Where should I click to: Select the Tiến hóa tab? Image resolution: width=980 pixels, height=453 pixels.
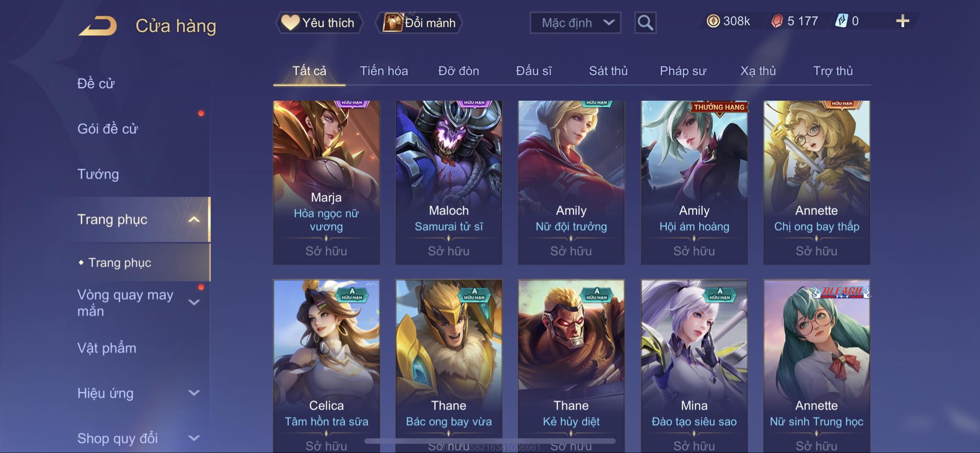pos(384,71)
